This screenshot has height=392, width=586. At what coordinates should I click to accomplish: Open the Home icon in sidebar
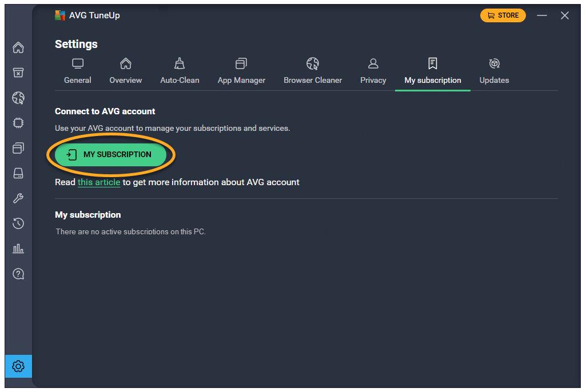pyautogui.click(x=18, y=47)
